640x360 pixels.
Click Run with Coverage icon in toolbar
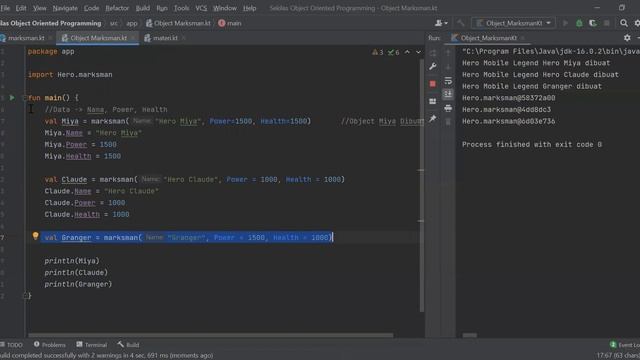593,23
